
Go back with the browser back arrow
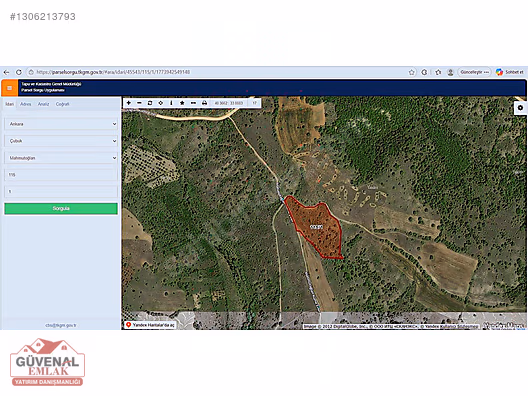point(6,72)
